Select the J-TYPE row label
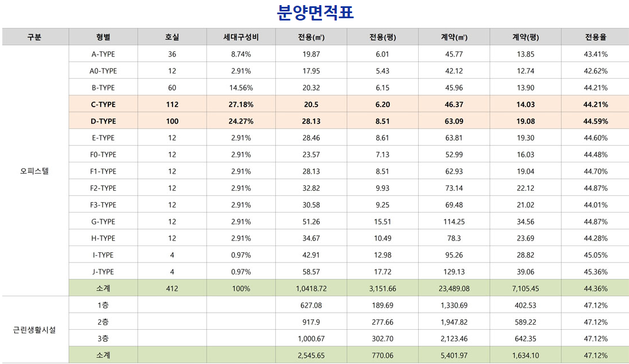The height and width of the screenshot is (364, 629). pos(103,272)
